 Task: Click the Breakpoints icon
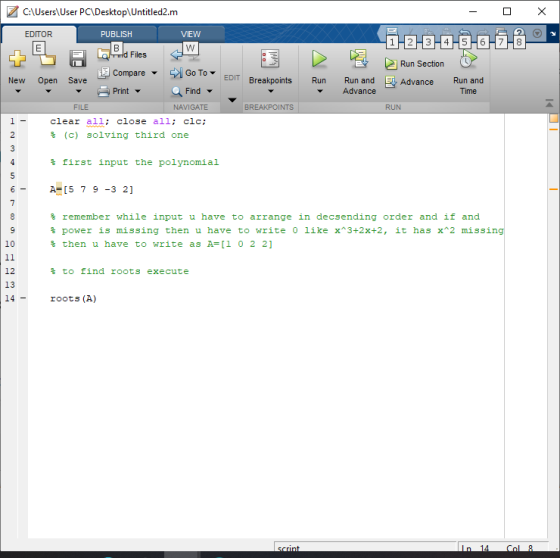point(270,59)
